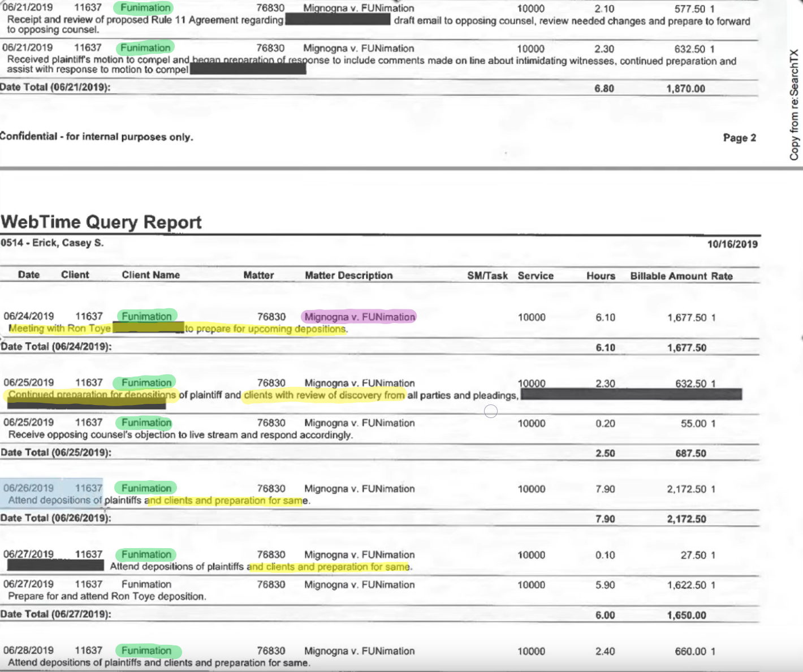
Task: Click the 6.80 date total hours
Action: pyautogui.click(x=604, y=88)
